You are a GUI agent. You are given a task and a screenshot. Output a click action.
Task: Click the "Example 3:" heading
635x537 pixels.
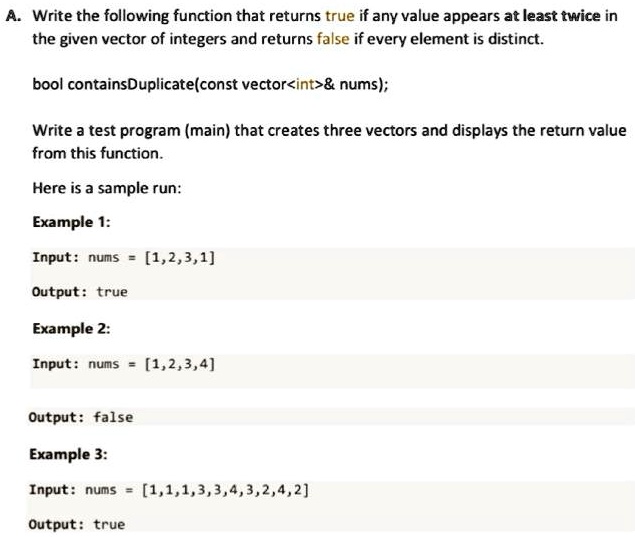tap(68, 454)
